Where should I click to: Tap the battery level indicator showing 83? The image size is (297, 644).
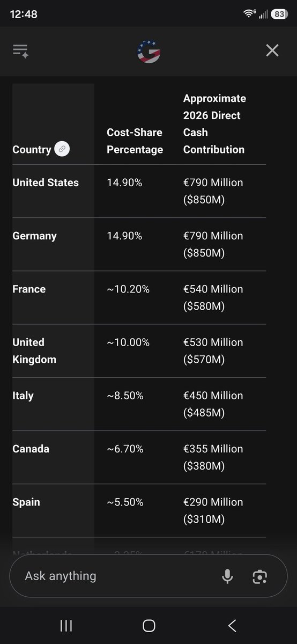point(279,14)
